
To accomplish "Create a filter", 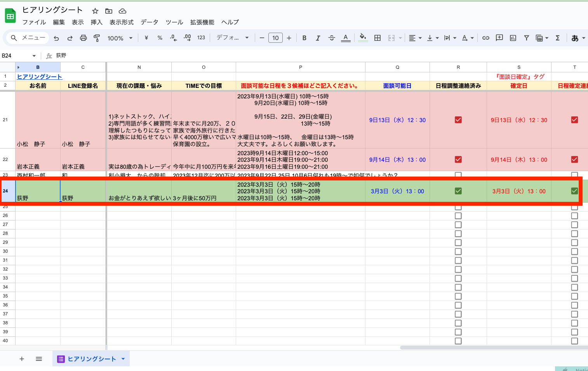I will point(527,38).
